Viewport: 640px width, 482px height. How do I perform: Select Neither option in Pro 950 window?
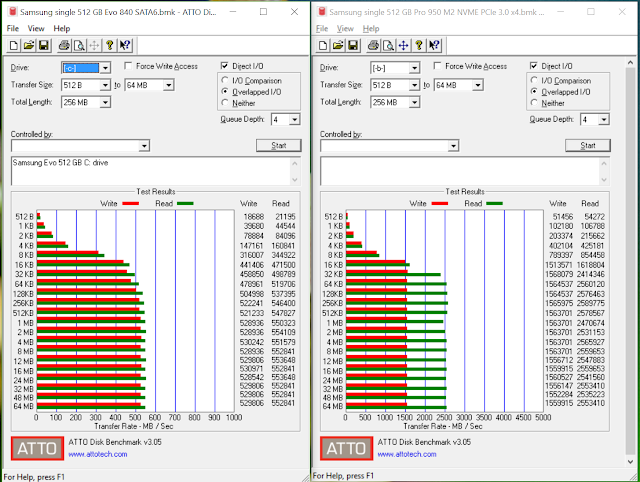534,102
